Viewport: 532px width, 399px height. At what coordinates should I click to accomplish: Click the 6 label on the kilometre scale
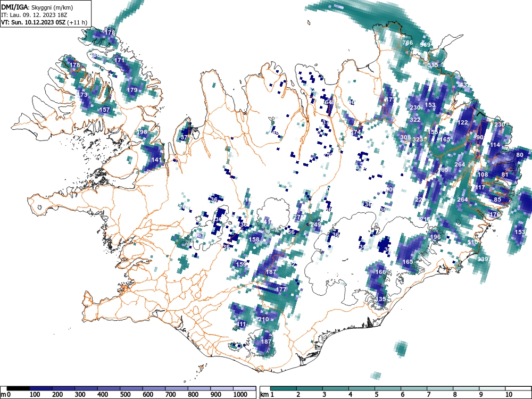click(x=402, y=395)
